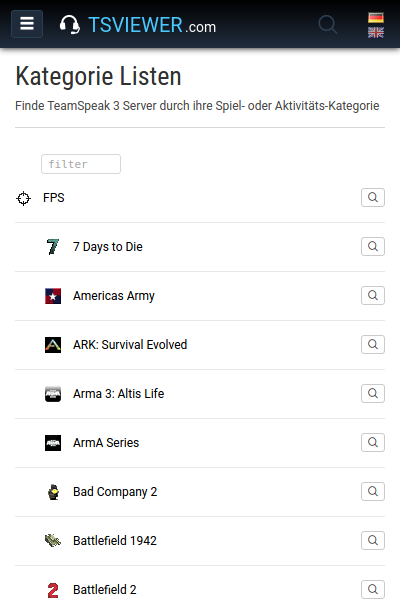Click the TSVIEWER.com logo
400x600 pixels.
click(x=138, y=25)
